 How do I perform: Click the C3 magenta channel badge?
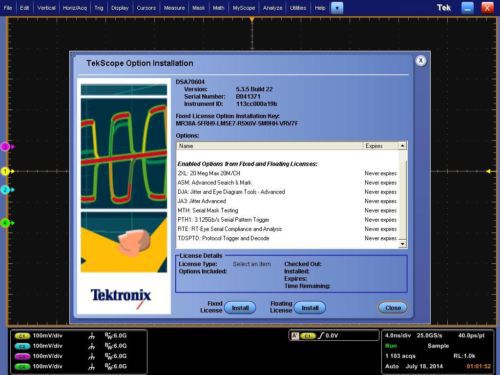point(22,357)
